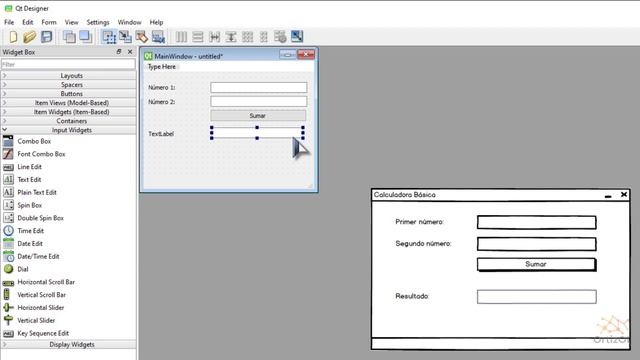Image resolution: width=640 pixels, height=360 pixels.
Task: Apply Lay Out Vertically in Splitter icon
Action: coord(231,37)
